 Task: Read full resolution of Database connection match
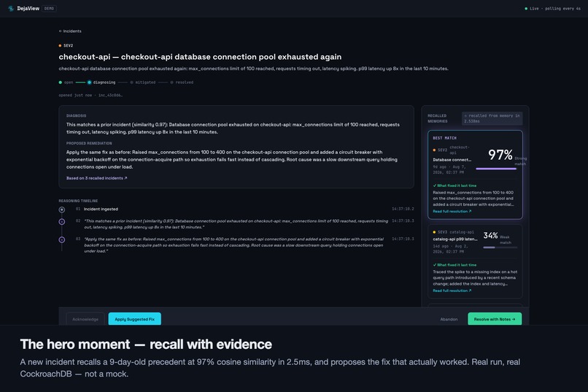tap(452, 211)
